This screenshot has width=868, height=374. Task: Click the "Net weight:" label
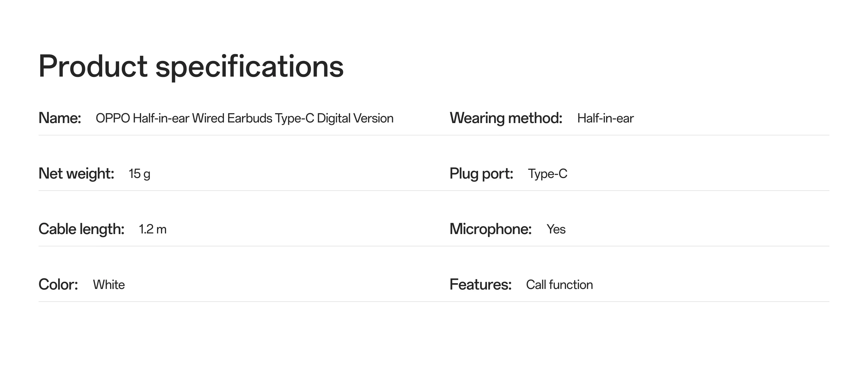76,174
